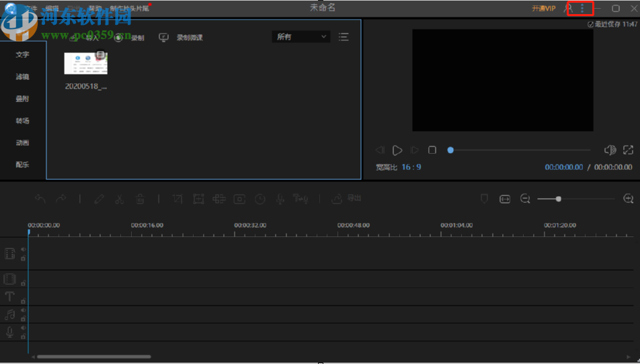Open the three-dot more options menu
Image resolution: width=640 pixels, height=364 pixels.
(582, 9)
